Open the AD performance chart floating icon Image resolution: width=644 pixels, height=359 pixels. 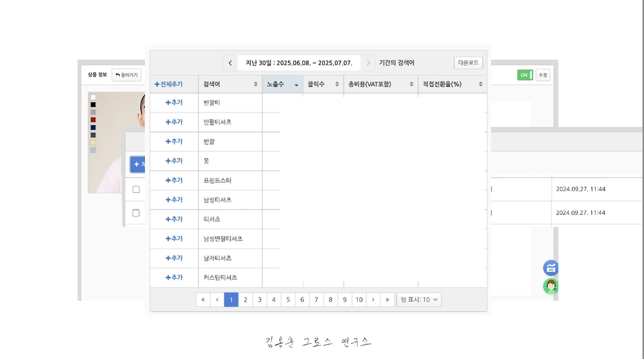(550, 268)
